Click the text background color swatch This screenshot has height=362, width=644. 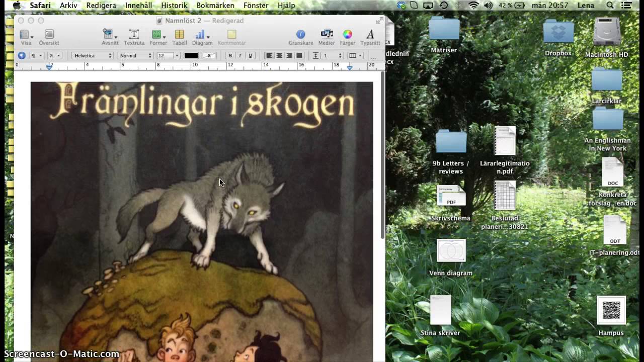[209, 56]
